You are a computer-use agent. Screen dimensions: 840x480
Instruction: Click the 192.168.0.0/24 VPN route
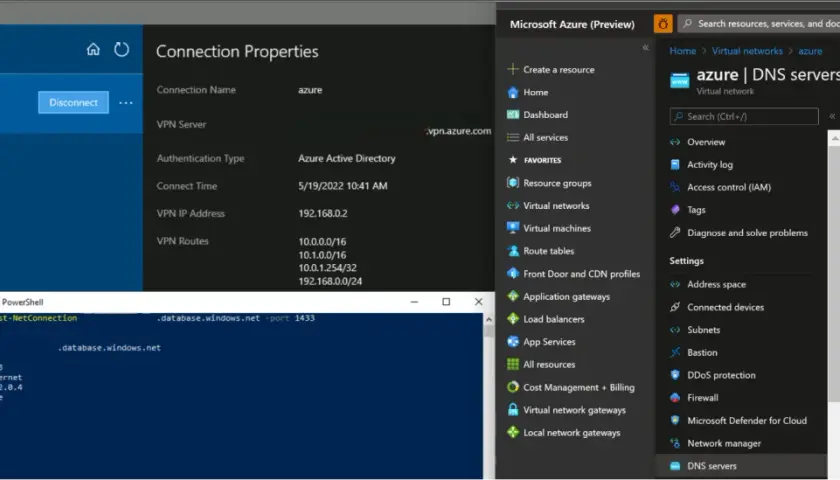[330, 281]
